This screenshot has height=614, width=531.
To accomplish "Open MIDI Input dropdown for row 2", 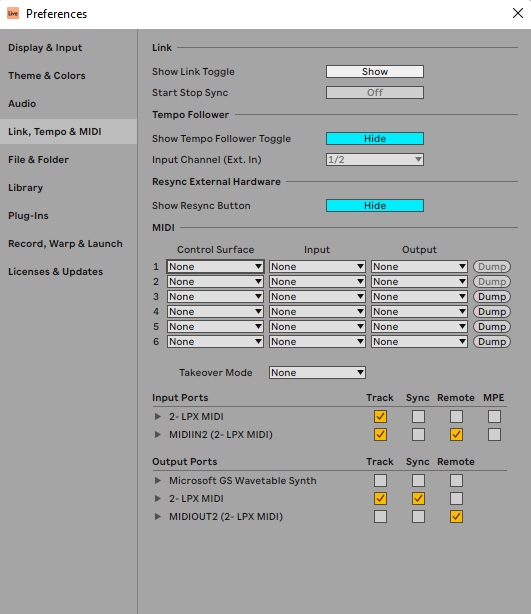I will coord(317,282).
